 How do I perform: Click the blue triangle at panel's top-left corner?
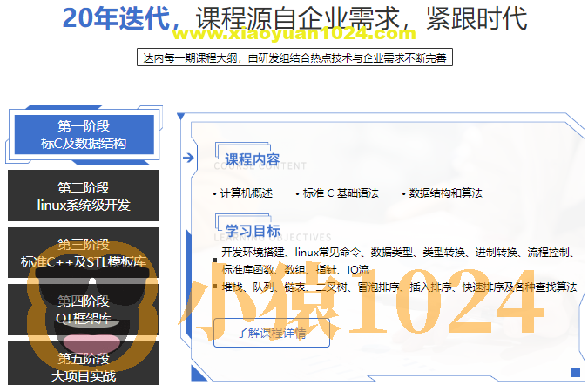pyautogui.click(x=180, y=116)
